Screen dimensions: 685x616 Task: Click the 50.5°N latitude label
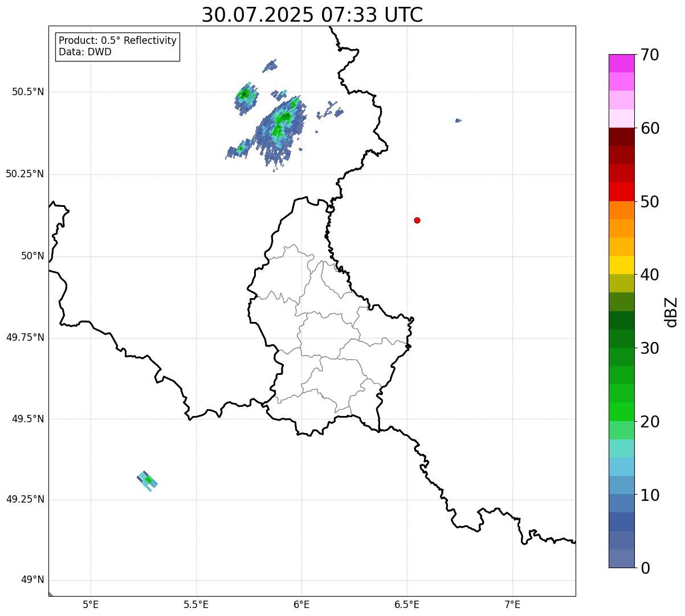click(28, 92)
